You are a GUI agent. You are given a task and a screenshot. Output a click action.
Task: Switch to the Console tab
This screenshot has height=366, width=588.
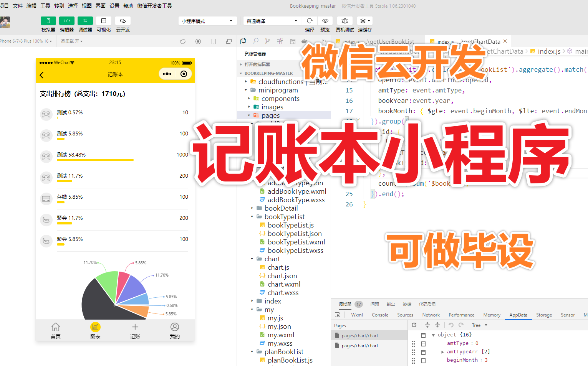pyautogui.click(x=380, y=315)
